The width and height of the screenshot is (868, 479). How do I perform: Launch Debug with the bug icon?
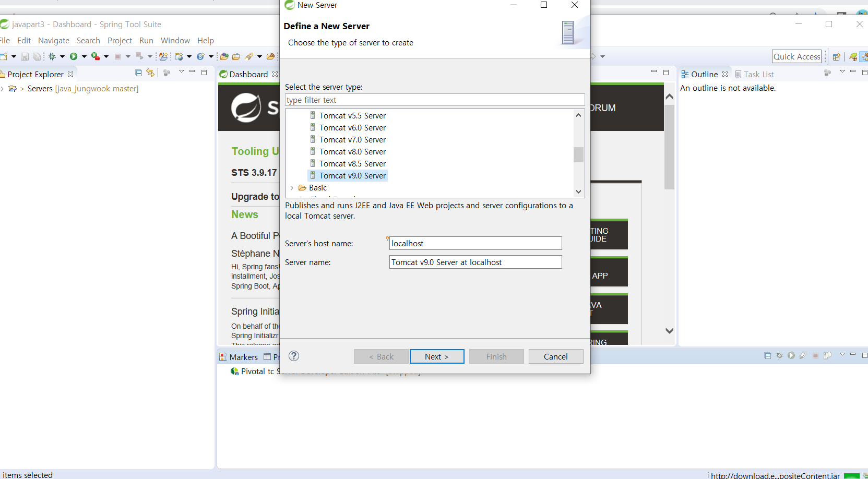click(52, 56)
